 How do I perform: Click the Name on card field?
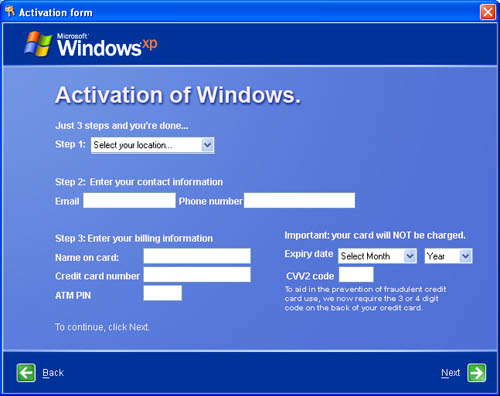tap(197, 256)
